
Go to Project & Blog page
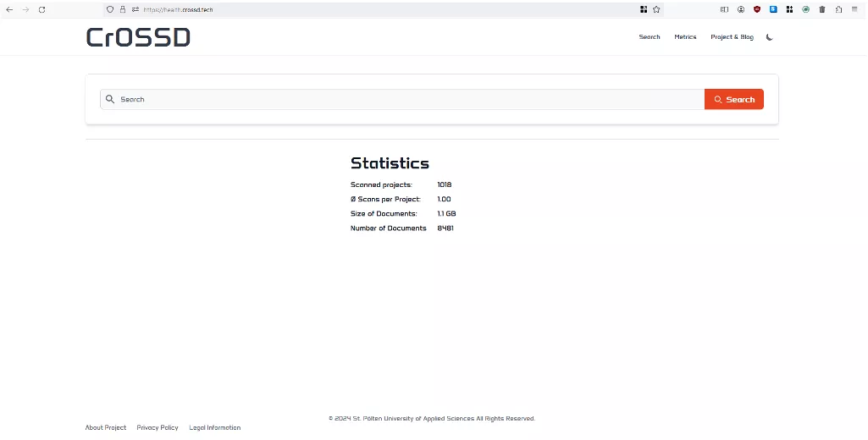[732, 37]
